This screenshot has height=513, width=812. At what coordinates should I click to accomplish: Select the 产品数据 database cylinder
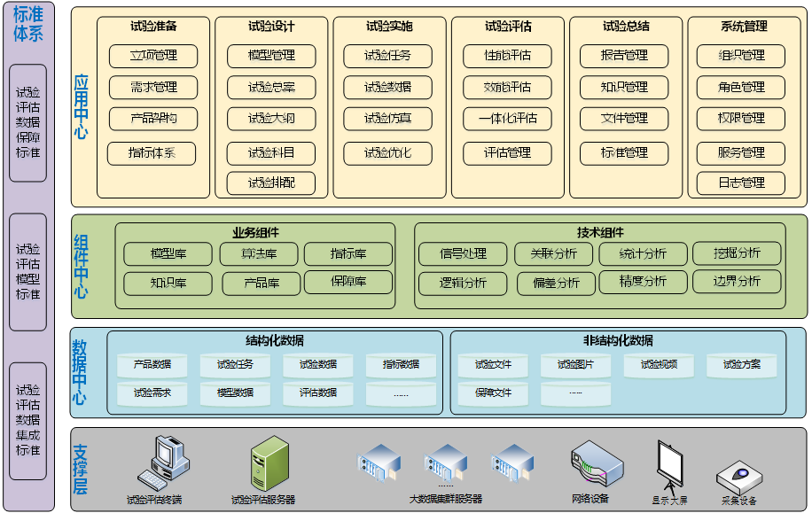(152, 364)
